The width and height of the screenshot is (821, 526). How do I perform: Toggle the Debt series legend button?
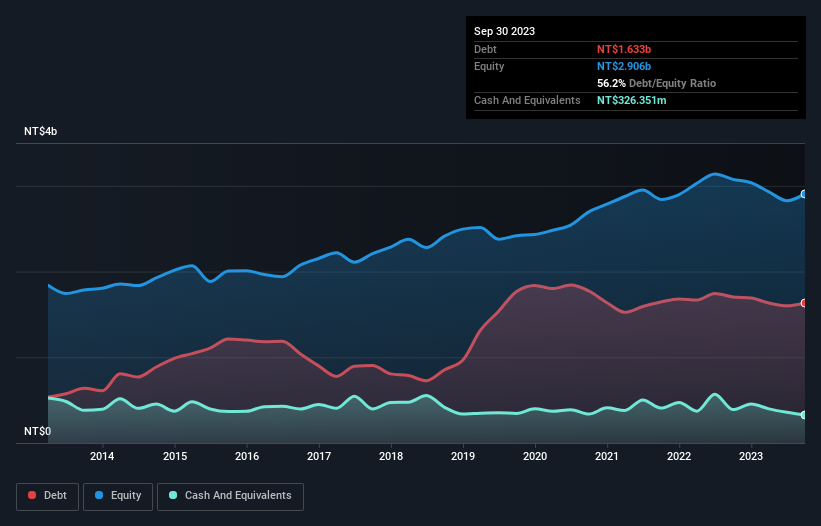click(47, 496)
